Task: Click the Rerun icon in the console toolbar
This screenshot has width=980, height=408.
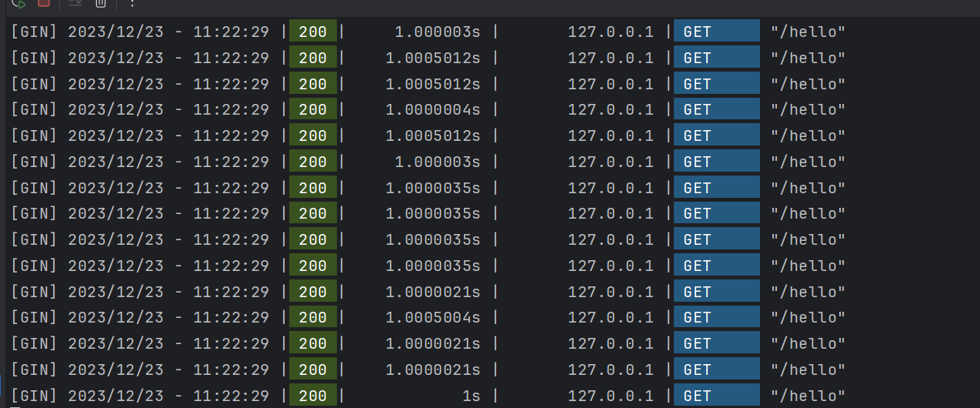Action: pos(18,3)
